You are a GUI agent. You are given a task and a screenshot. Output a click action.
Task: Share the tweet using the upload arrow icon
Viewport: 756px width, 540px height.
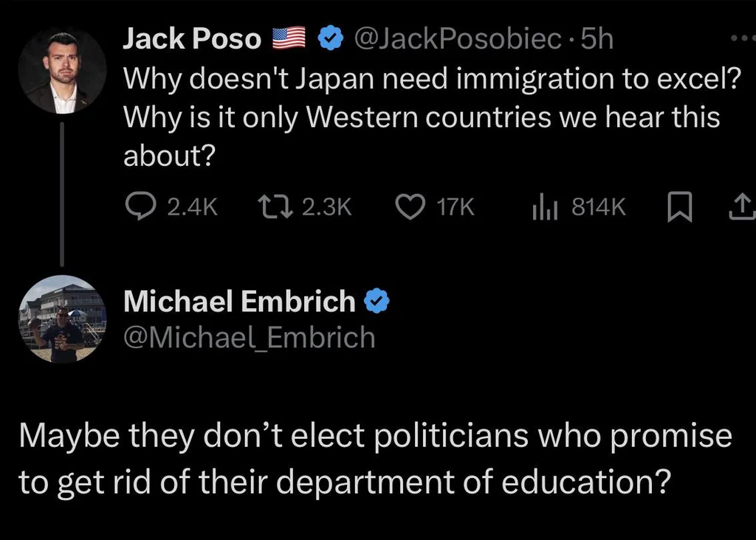coord(743,207)
